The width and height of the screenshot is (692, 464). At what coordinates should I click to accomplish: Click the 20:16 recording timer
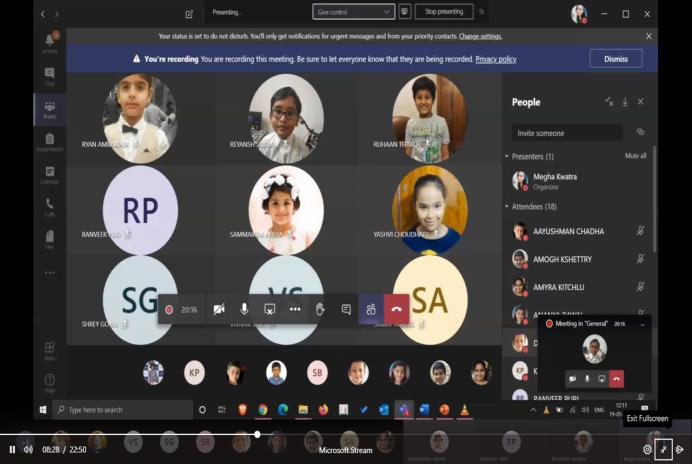[x=189, y=309]
